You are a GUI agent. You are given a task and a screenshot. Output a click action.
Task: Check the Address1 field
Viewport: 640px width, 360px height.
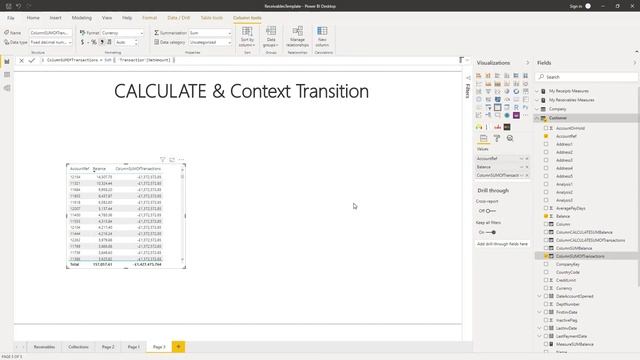click(x=546, y=144)
